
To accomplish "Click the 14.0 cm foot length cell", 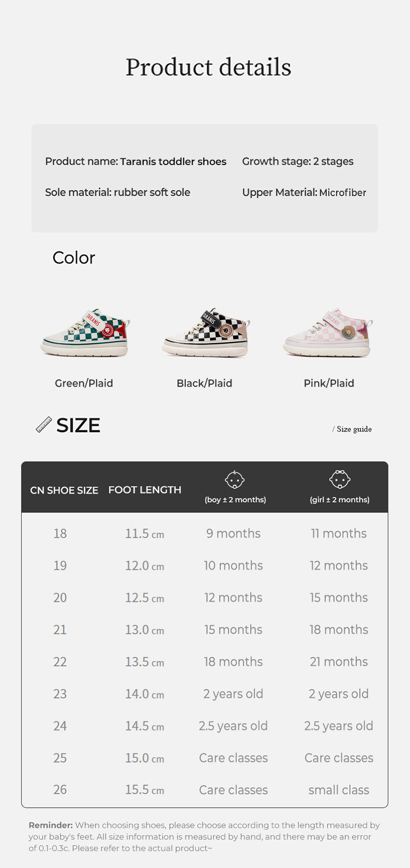I will [144, 694].
